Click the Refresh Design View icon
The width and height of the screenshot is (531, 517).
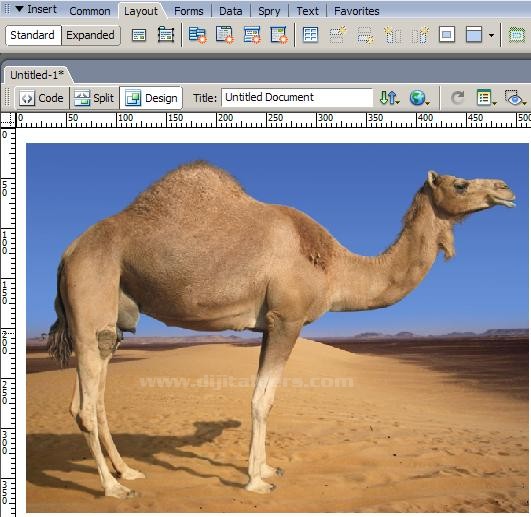pyautogui.click(x=458, y=98)
